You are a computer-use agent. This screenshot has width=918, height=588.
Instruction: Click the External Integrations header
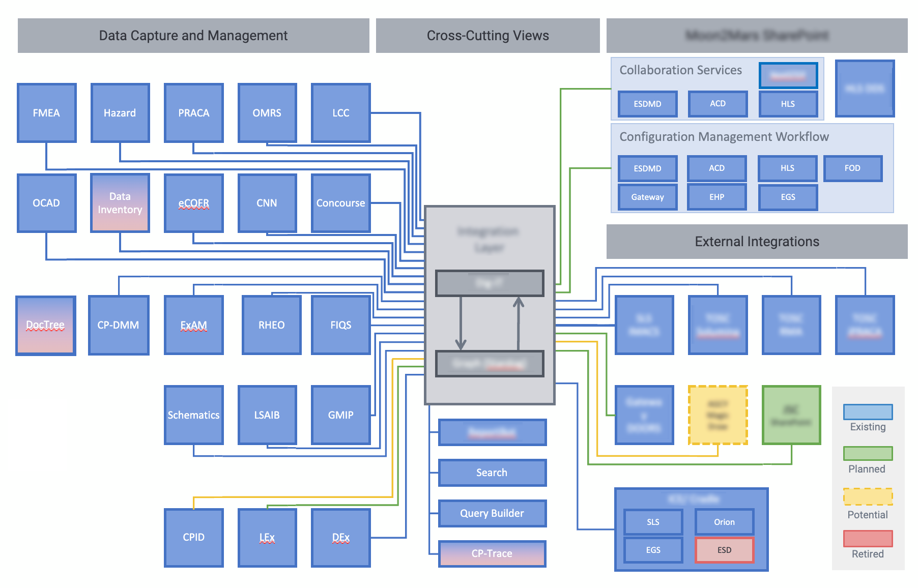pyautogui.click(x=757, y=242)
